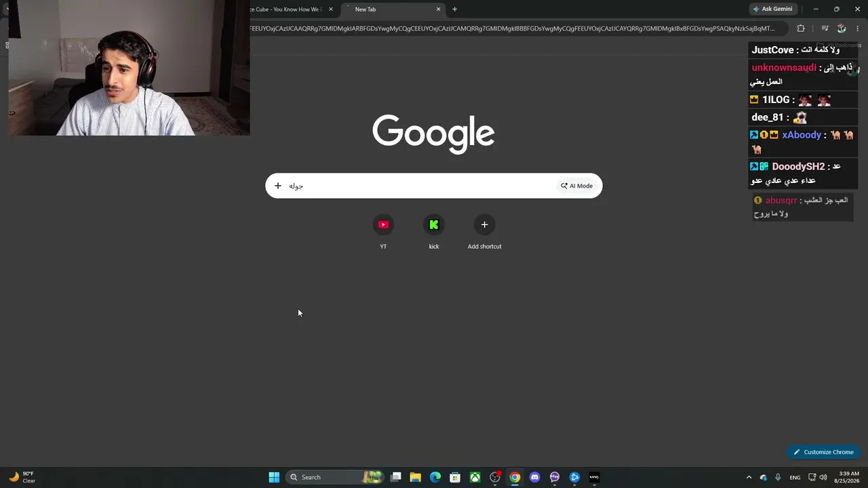Switch the ENG input language indicator
This screenshot has width=868, height=488.
tap(795, 477)
